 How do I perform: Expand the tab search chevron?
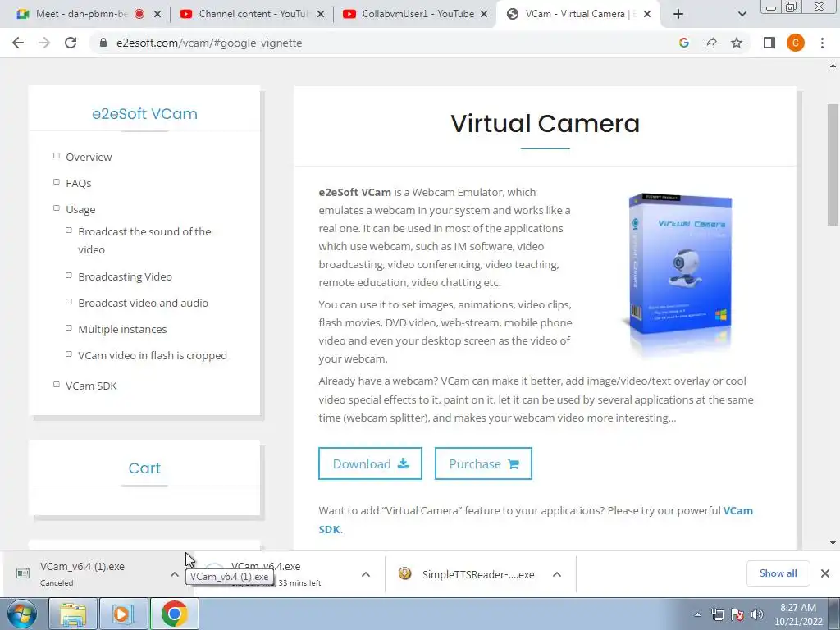pos(742,14)
